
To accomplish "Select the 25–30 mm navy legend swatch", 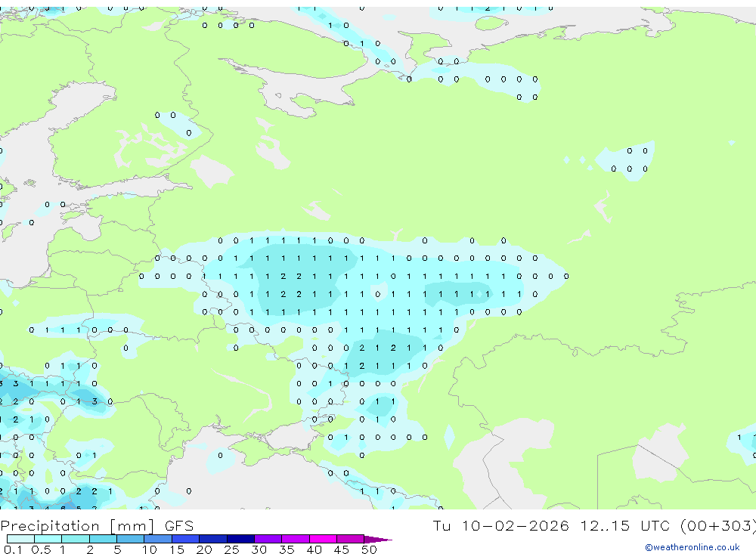I will [x=240, y=539].
